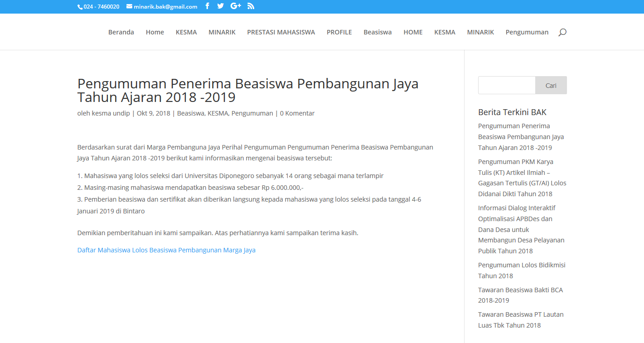Open Daftar Mahasiswa Lolos Beasiswa link

click(166, 250)
